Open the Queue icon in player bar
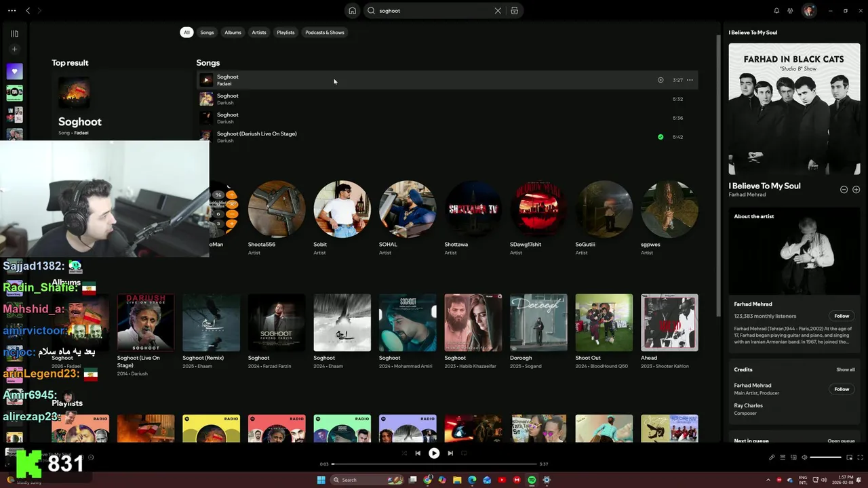The width and height of the screenshot is (868, 488). (783, 457)
